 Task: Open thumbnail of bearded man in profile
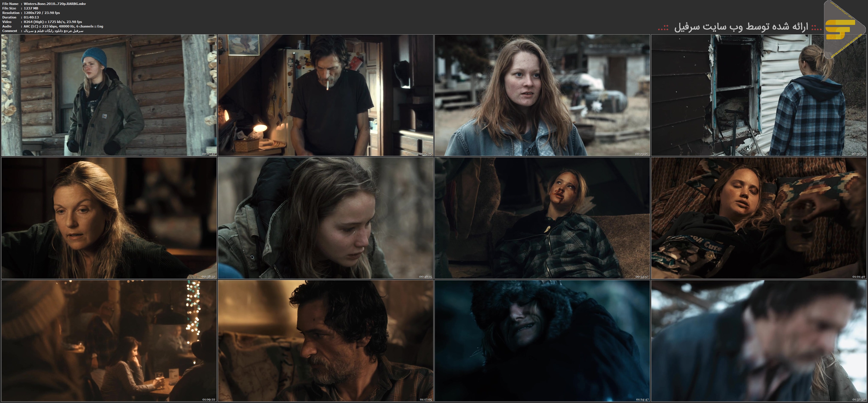tap(326, 341)
